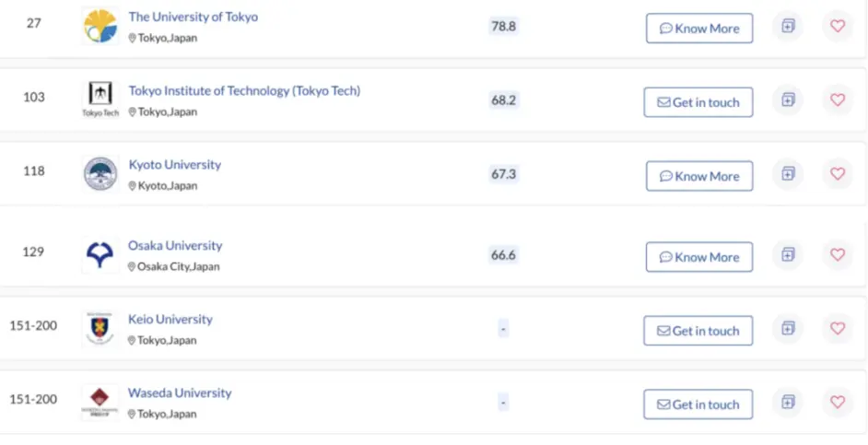This screenshot has width=868, height=445.
Task: Click the heart icon for Osaka University
Action: (x=838, y=254)
